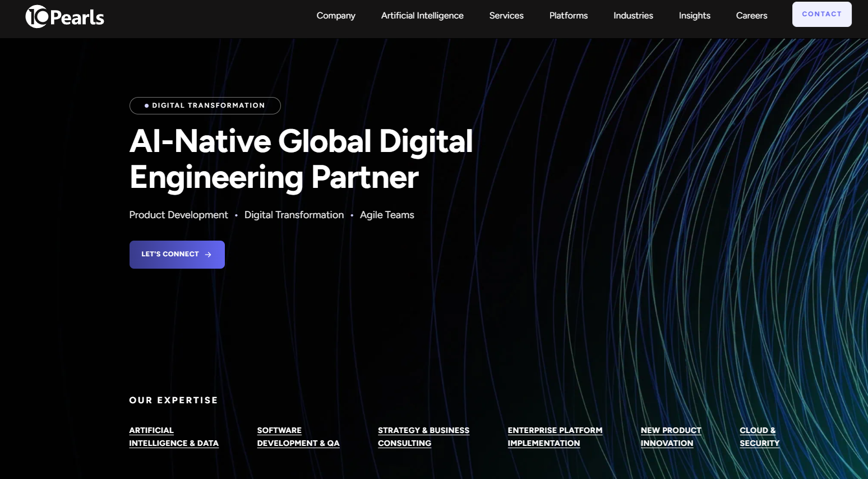Open the Artificial Intelligence menu

(x=422, y=16)
